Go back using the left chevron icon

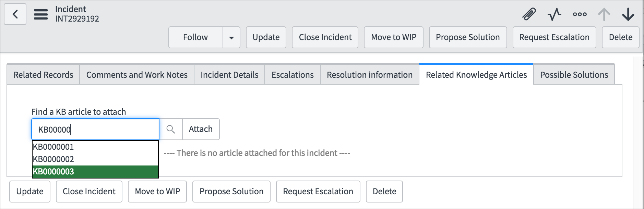15,14
